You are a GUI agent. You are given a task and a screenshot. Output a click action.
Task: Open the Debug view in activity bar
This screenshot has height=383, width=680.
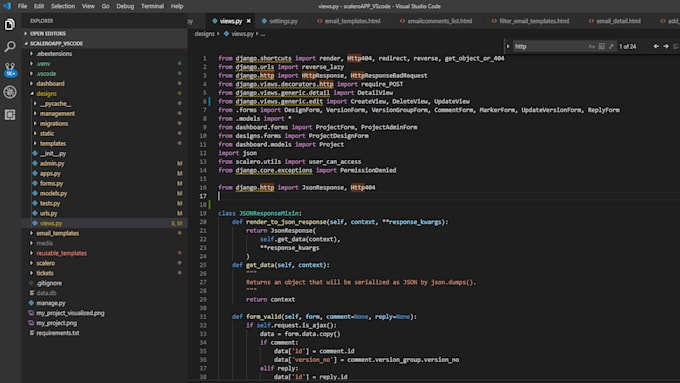tap(10, 92)
